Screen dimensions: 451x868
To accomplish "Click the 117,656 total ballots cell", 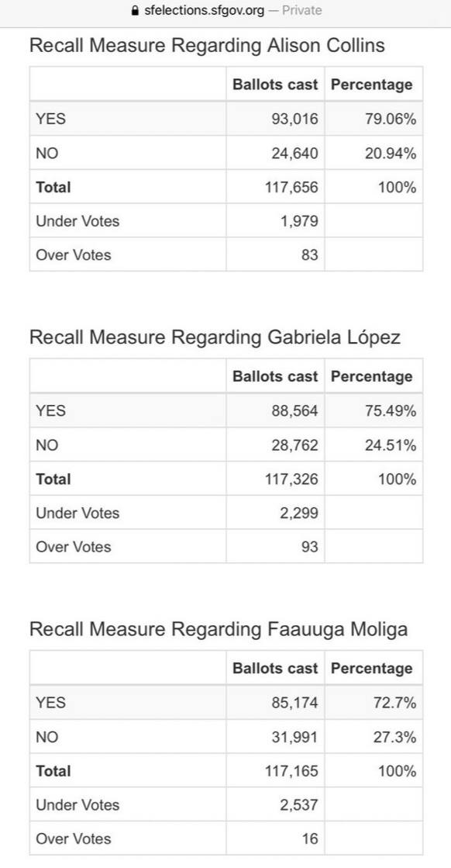I will coord(275,186).
